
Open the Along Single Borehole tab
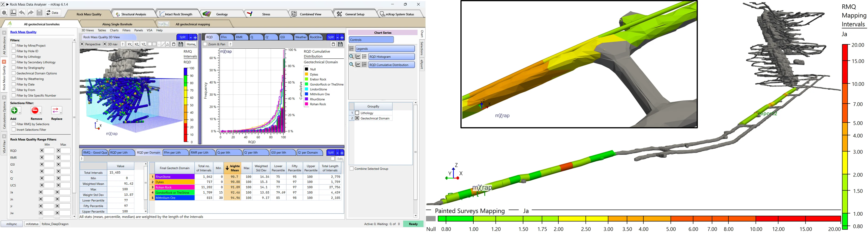117,24
